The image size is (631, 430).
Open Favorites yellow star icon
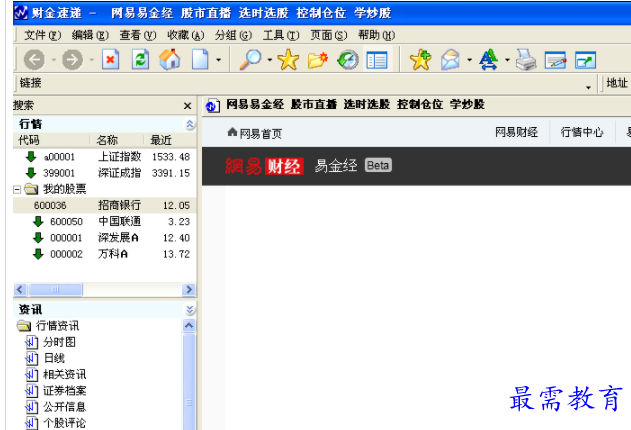click(x=288, y=60)
